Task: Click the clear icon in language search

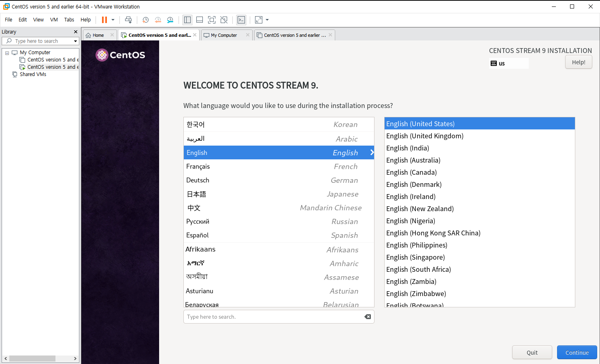Action: (368, 317)
